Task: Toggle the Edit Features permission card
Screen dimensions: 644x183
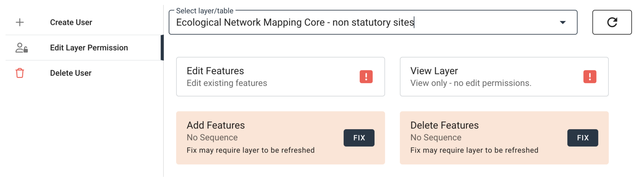Action: 280,77
